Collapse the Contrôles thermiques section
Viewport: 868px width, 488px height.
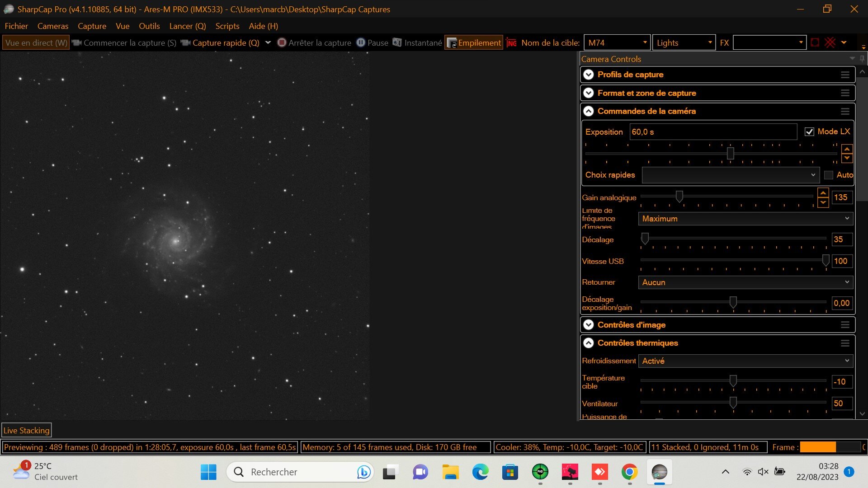click(x=588, y=343)
